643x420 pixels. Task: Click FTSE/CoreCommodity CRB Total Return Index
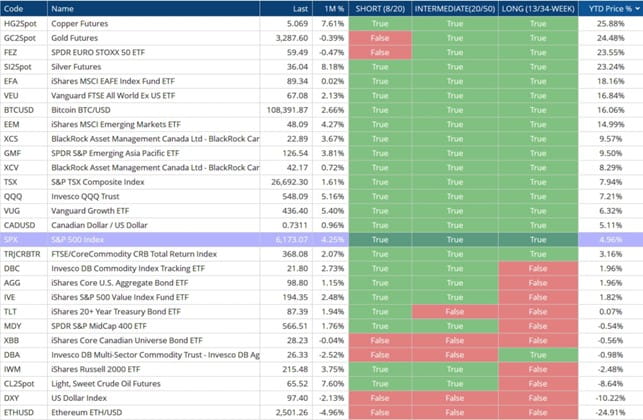pyautogui.click(x=134, y=254)
